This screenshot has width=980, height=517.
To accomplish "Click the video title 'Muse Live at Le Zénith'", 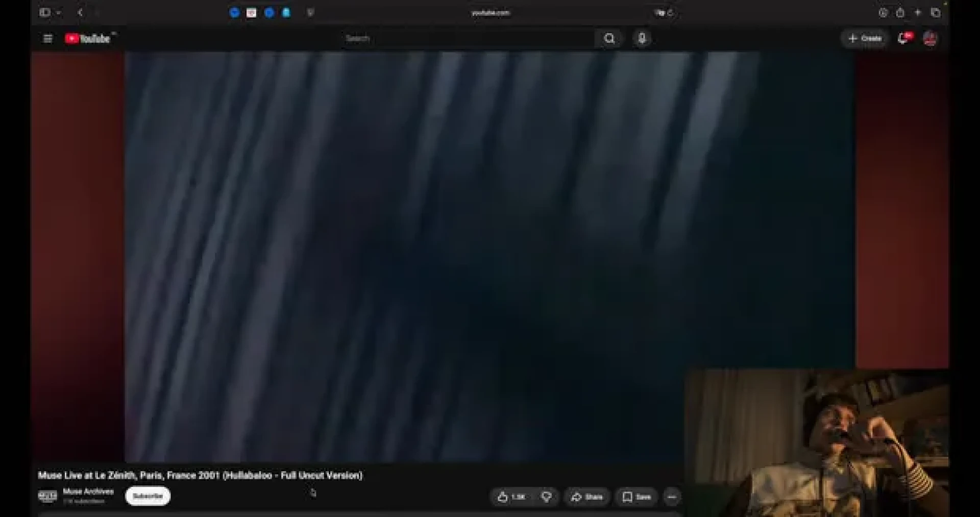I will [x=200, y=475].
